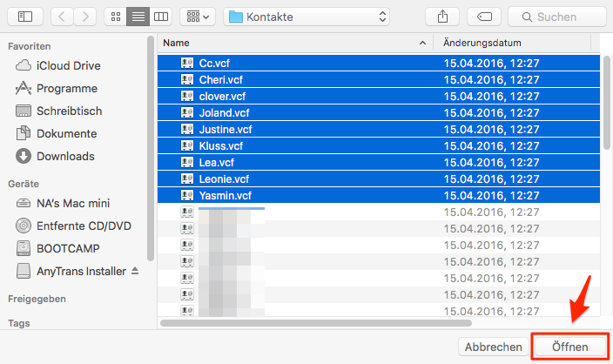The width and height of the screenshot is (613, 364).
Task: Select the Joland.vcf file
Action: [379, 112]
